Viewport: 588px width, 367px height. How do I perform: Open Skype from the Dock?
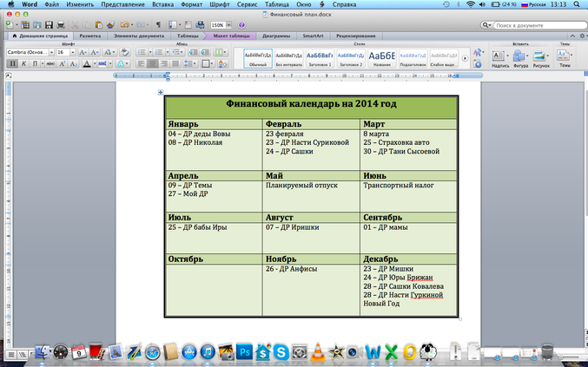point(281,351)
